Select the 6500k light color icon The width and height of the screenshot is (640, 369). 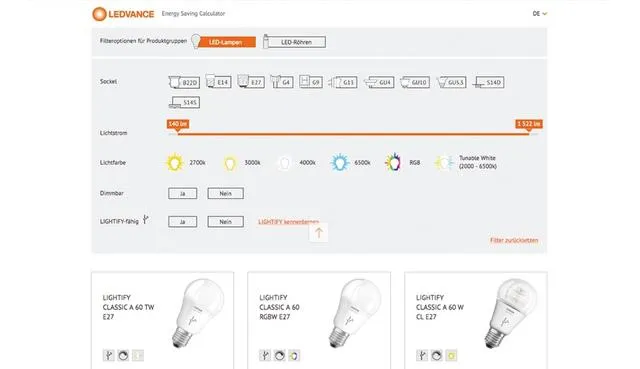point(340,162)
